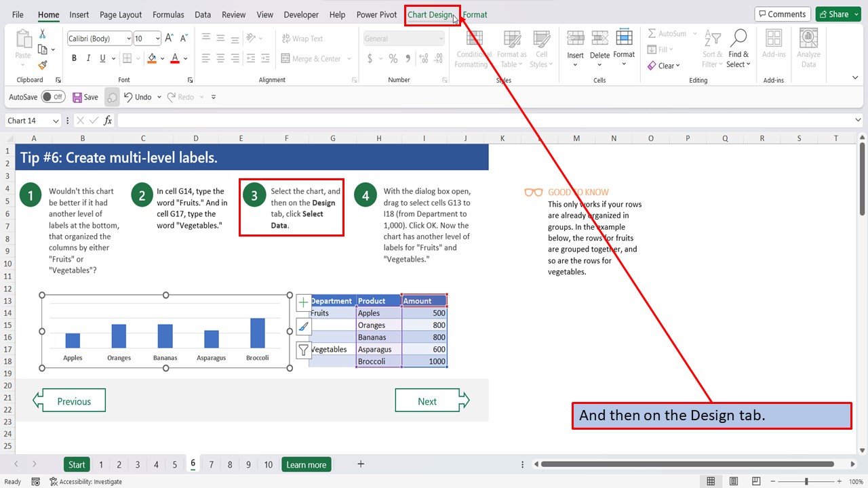Image resolution: width=868 pixels, height=488 pixels.
Task: Click the Chart Elements plus icon
Action: [x=303, y=302]
